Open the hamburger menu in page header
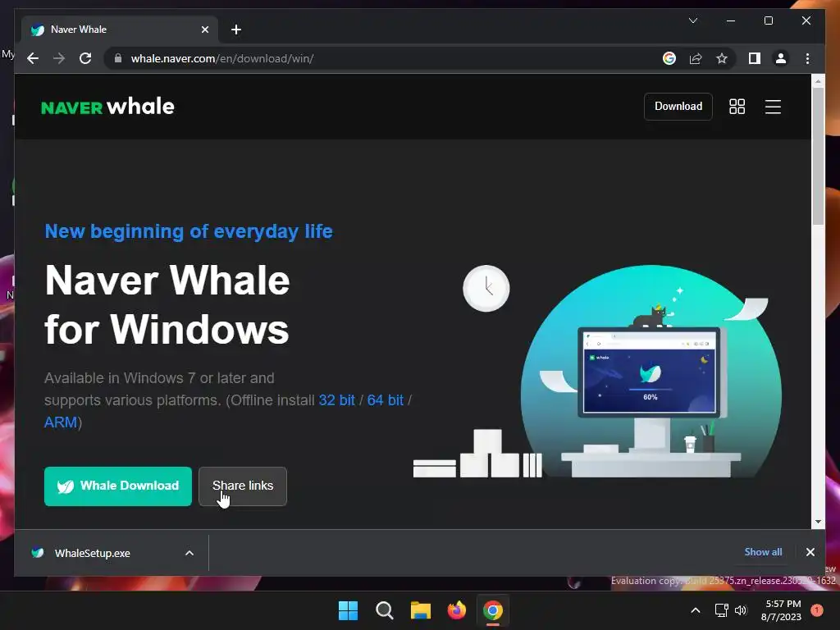This screenshot has height=630, width=840. (773, 107)
